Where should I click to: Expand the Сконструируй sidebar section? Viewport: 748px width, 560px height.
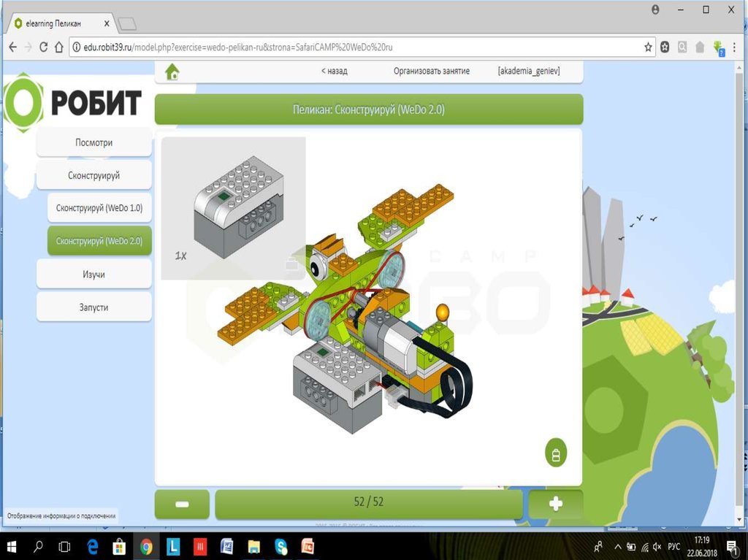click(94, 176)
